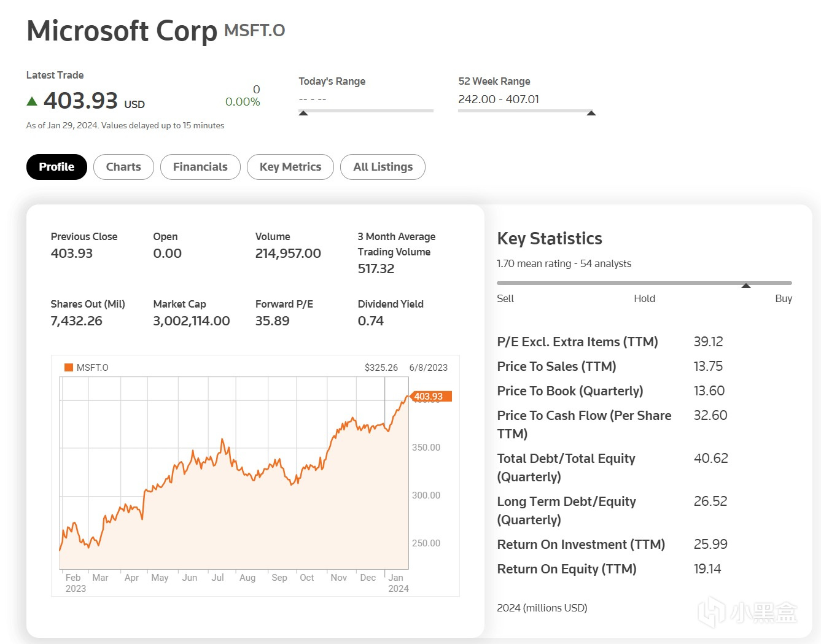Click the 2024 (millions USD) note
Image resolution: width=821 pixels, height=644 pixels.
[542, 608]
